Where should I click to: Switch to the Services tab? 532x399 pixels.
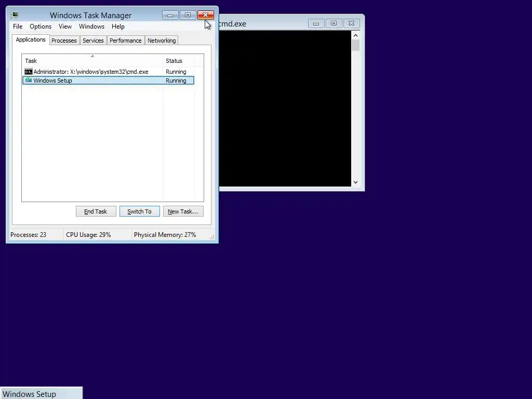(93, 41)
